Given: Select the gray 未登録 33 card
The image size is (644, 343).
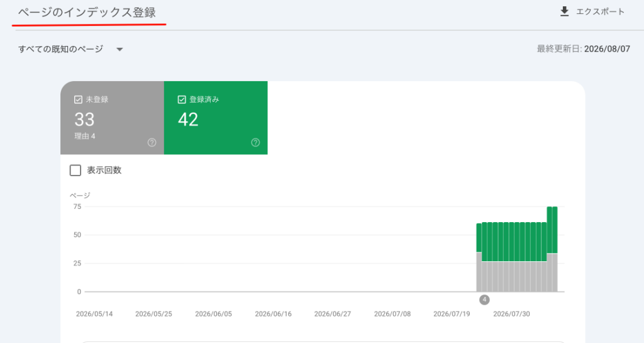Looking at the screenshot, I should click(x=112, y=118).
